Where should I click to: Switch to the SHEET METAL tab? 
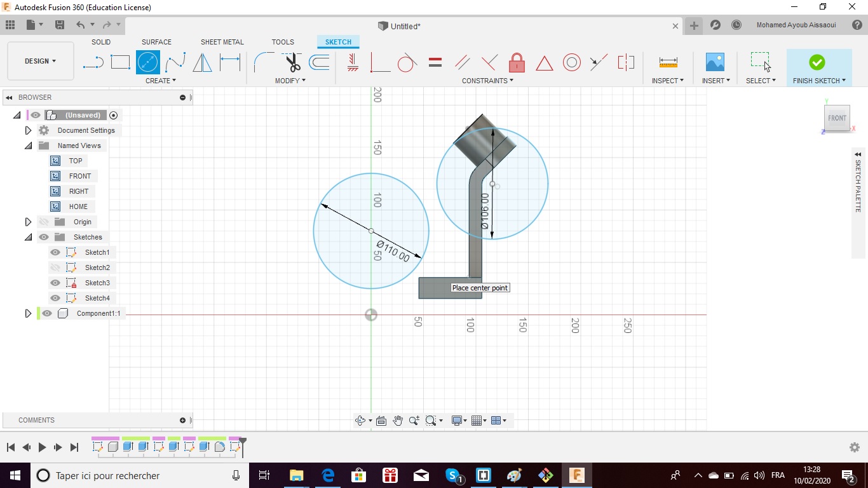coord(222,42)
